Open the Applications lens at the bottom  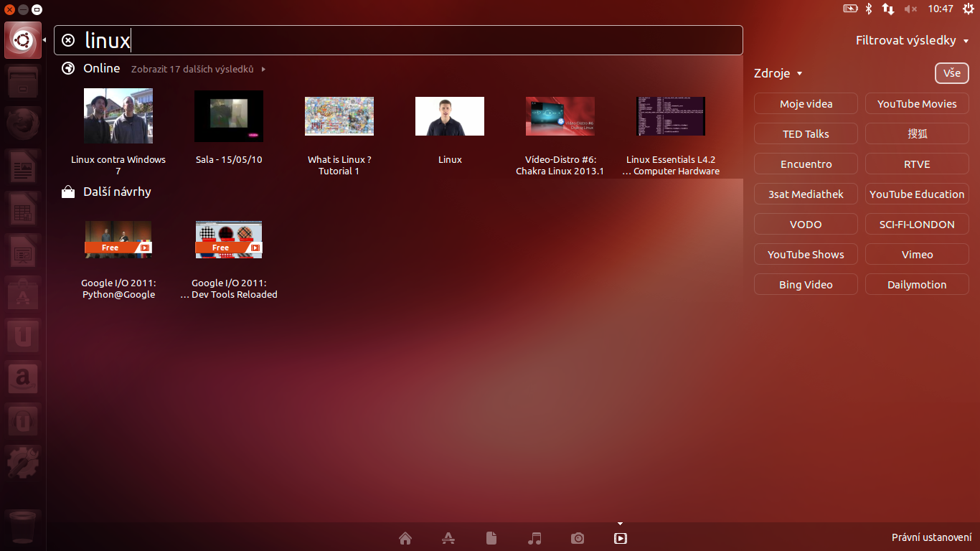(x=448, y=538)
